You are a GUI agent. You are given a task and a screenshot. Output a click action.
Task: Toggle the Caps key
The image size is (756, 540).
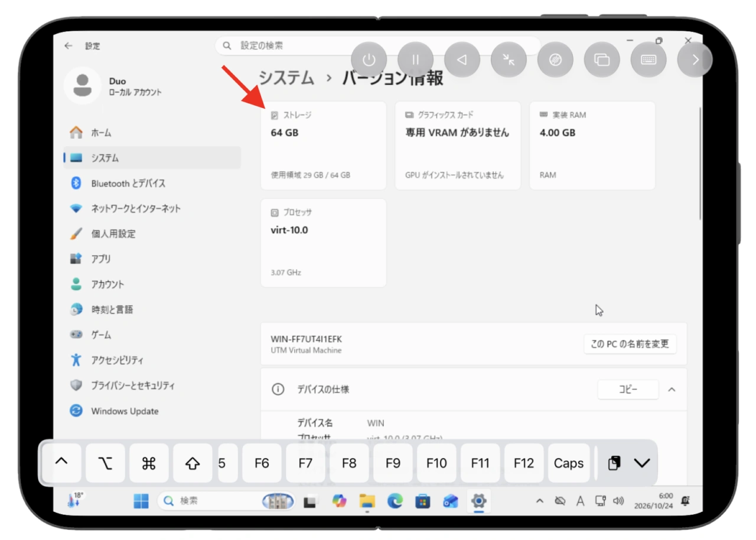(x=569, y=463)
